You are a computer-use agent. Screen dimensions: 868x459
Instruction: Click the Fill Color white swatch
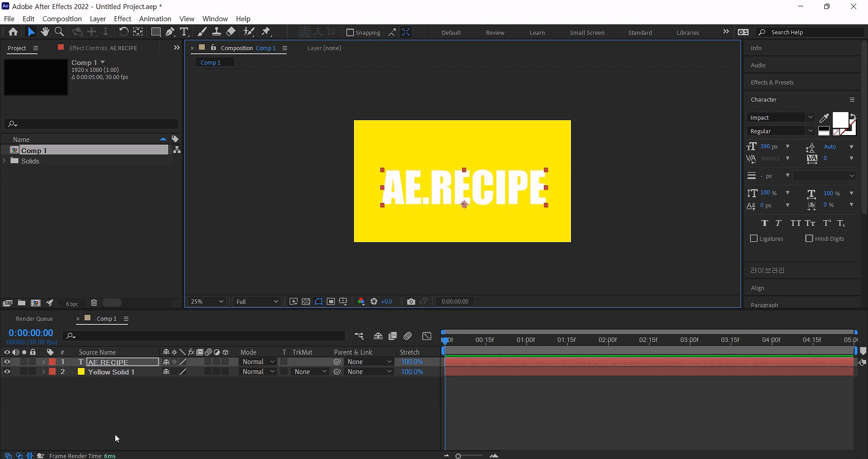tap(840, 120)
